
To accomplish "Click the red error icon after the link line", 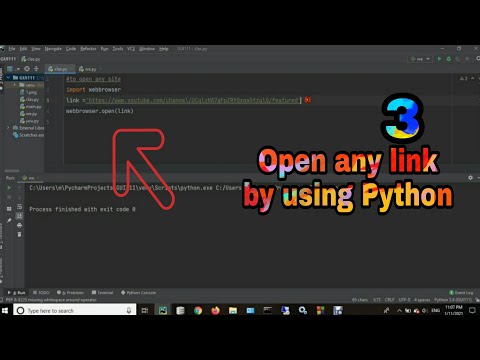I will [308, 100].
